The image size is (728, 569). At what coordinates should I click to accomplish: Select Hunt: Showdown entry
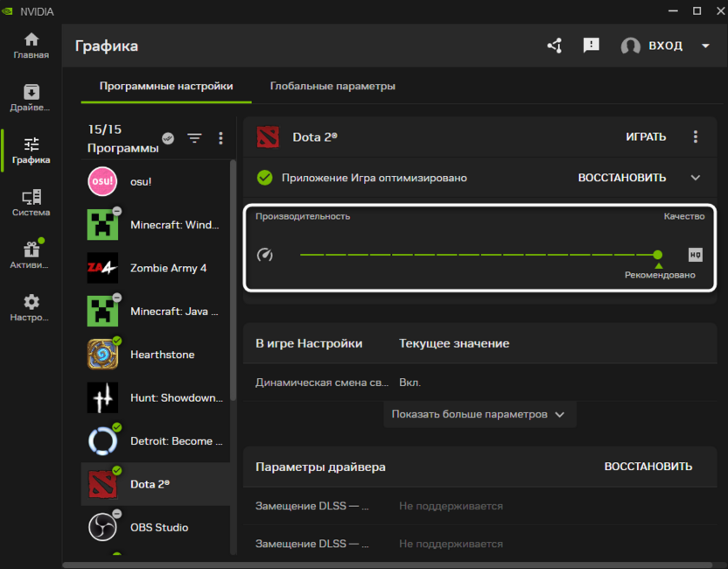click(156, 397)
